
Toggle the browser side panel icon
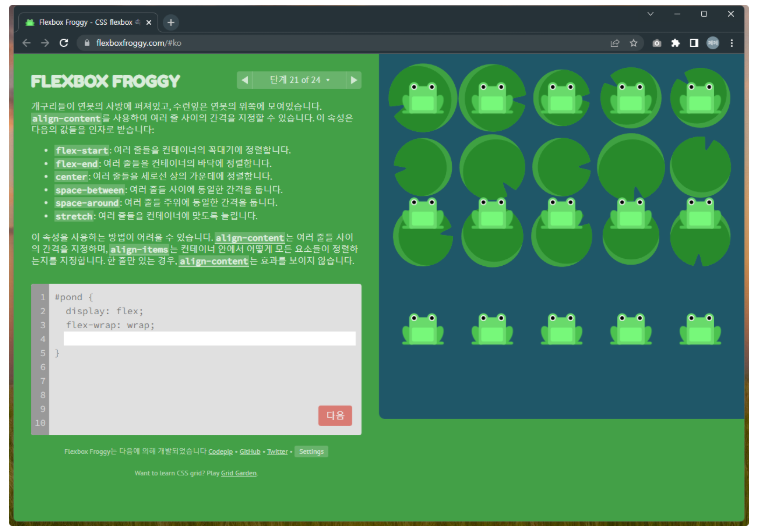(694, 43)
